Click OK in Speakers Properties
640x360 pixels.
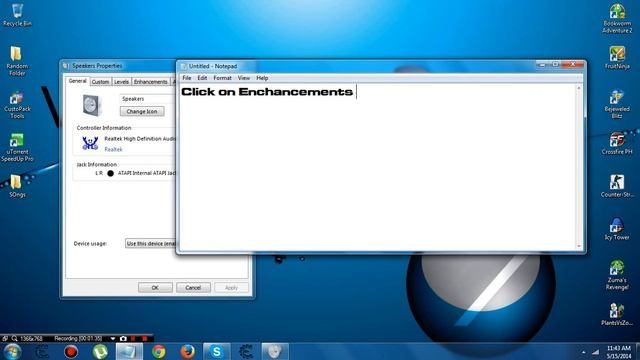pyautogui.click(x=155, y=287)
